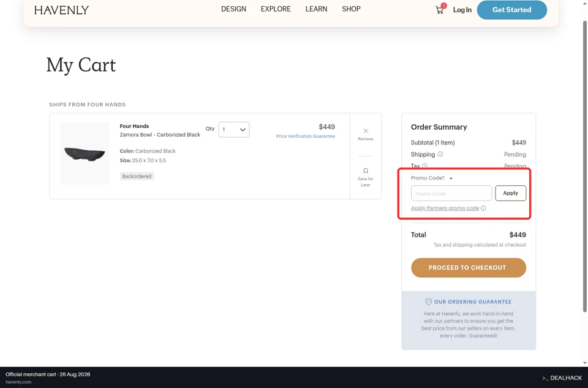
Task: Click the Zamora Bowl - Carbonized Black title
Action: coord(160,135)
